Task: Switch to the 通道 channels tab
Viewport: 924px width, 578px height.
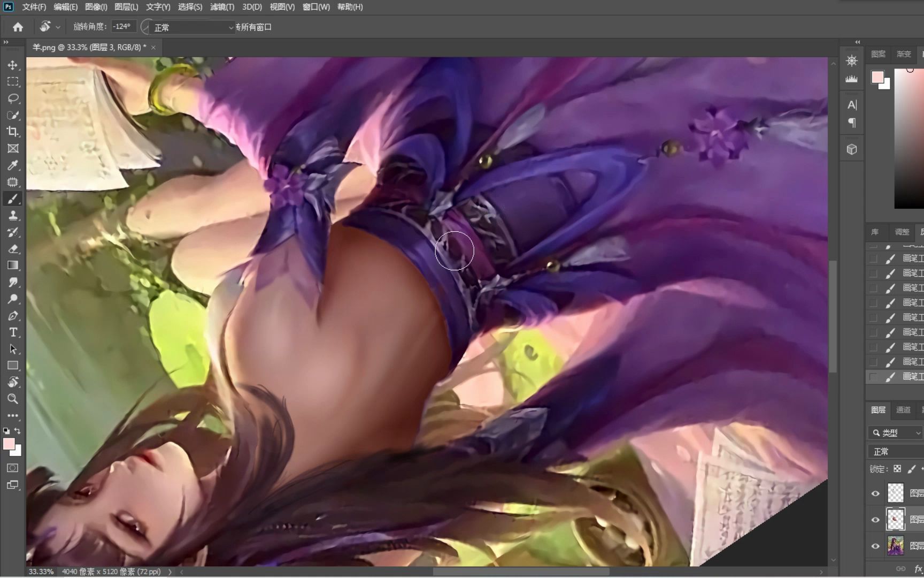Action: pos(903,410)
